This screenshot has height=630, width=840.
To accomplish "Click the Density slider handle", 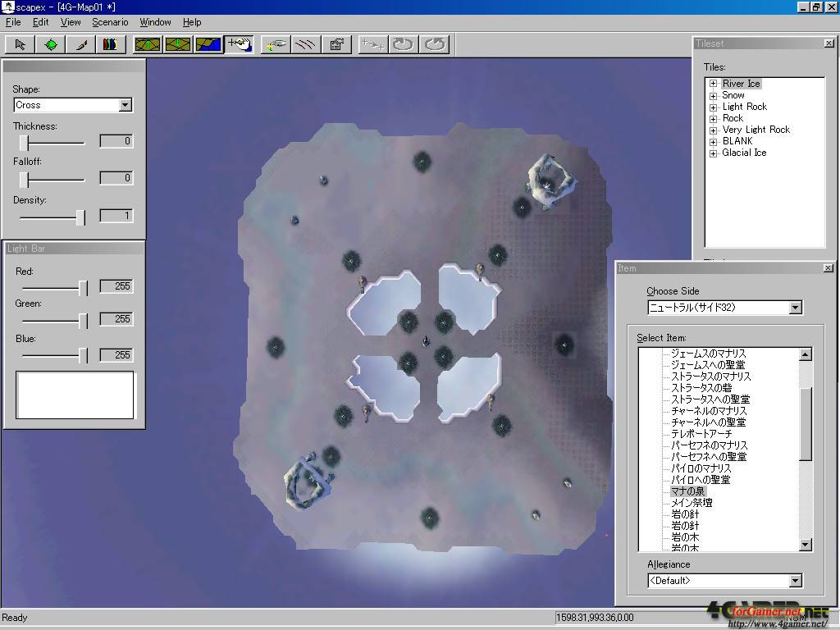I will (x=81, y=217).
